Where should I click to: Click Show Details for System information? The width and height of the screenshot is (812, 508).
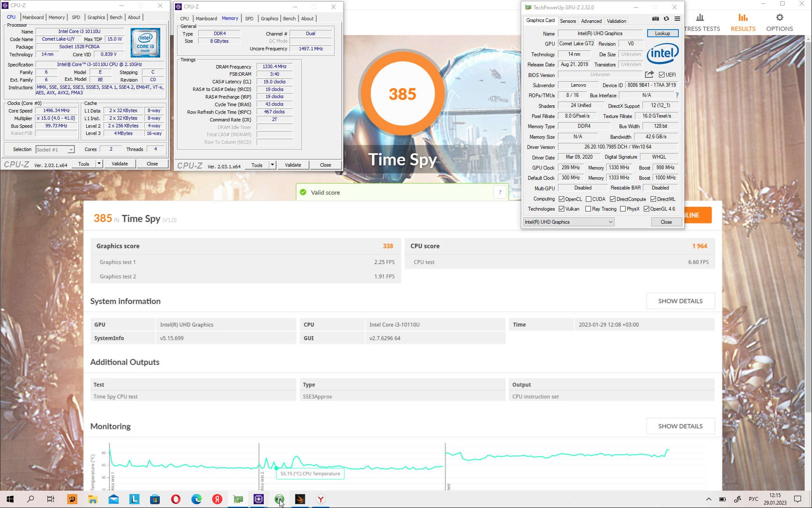(x=680, y=301)
